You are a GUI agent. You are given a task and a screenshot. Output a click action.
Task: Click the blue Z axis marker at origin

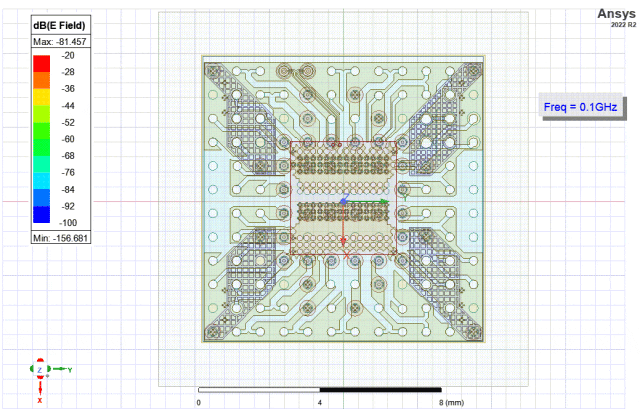(344, 199)
